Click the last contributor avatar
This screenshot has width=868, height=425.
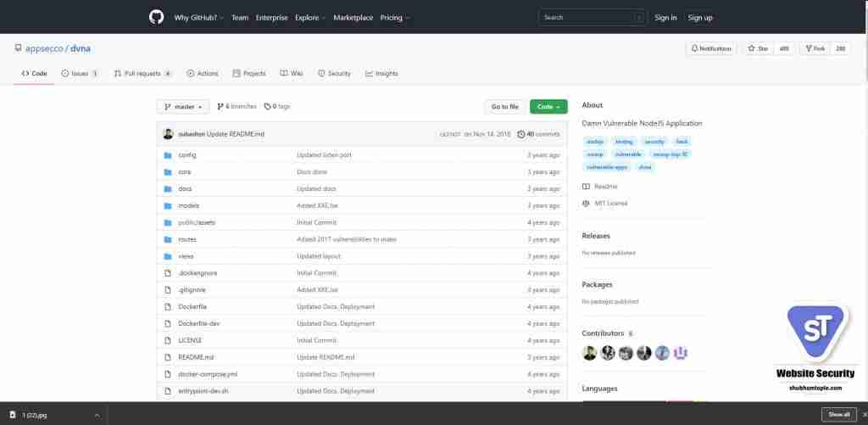(x=681, y=353)
